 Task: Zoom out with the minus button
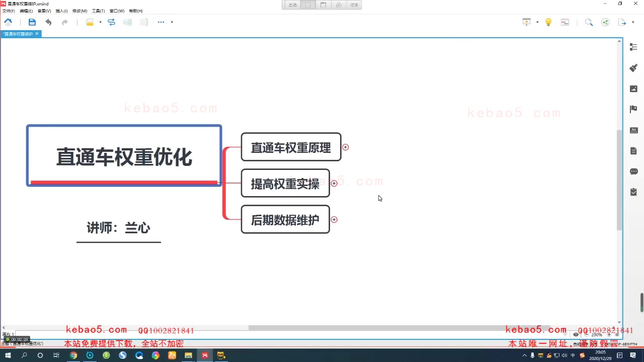(586, 335)
